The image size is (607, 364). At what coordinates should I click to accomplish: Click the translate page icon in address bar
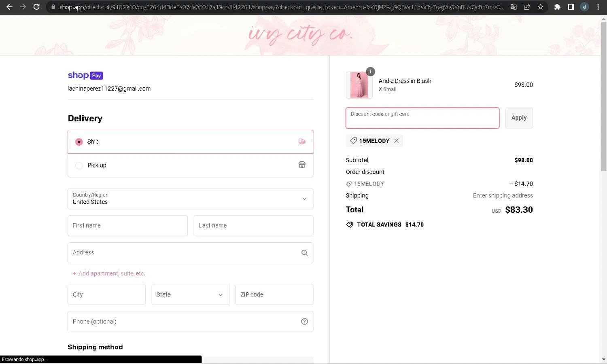tap(514, 7)
